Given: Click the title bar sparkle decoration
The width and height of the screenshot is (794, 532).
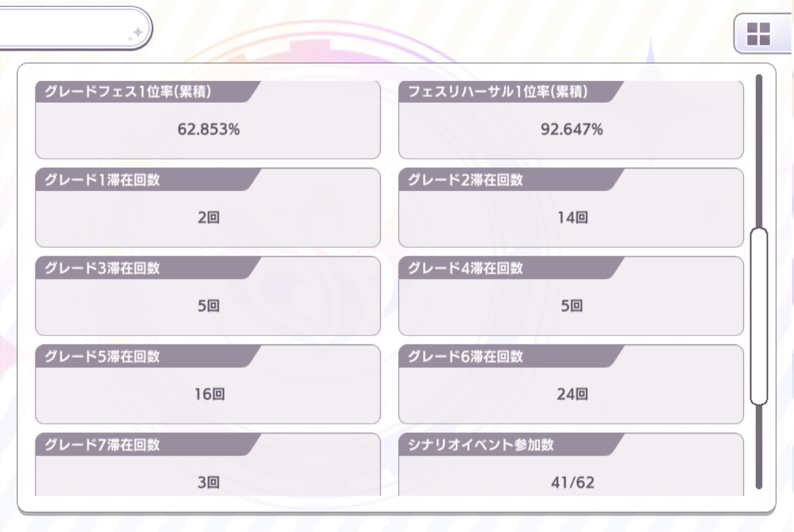Looking at the screenshot, I should 136,34.
